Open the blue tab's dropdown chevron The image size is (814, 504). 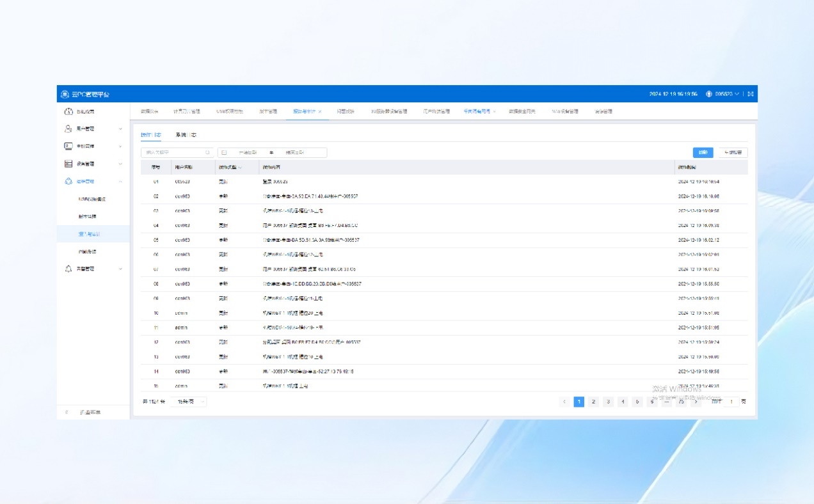495,111
